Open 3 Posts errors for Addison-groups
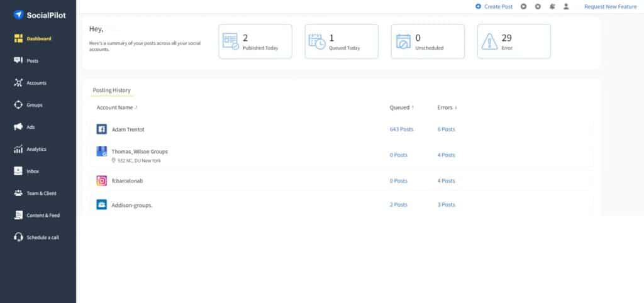Screen dimensions: 644x303 (x=446, y=205)
